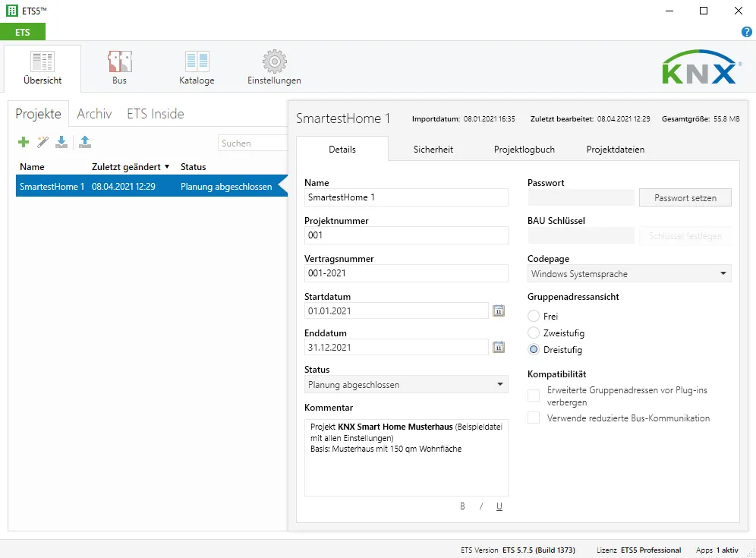Click the green plus new project icon

coord(23,142)
